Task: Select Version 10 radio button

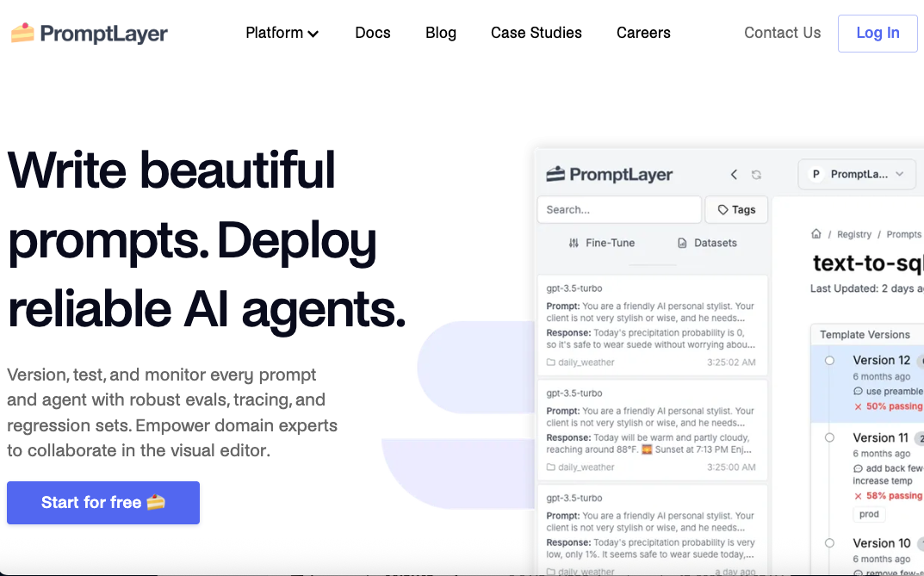Action: coord(830,543)
